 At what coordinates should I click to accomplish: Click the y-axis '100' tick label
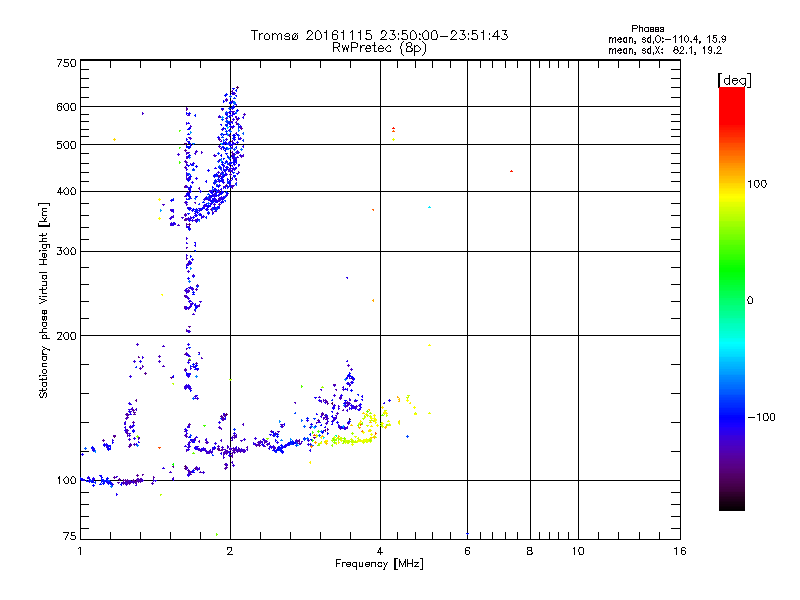point(66,481)
